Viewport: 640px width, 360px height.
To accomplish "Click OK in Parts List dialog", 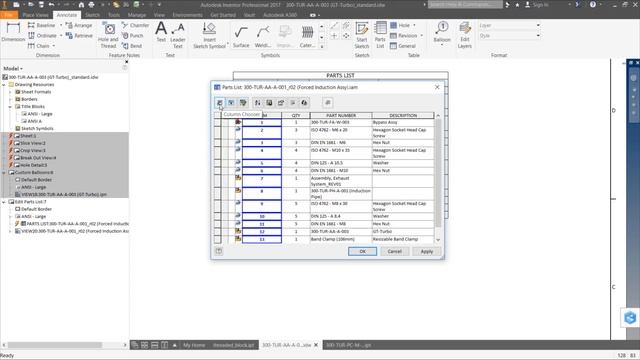I will pyautogui.click(x=362, y=251).
